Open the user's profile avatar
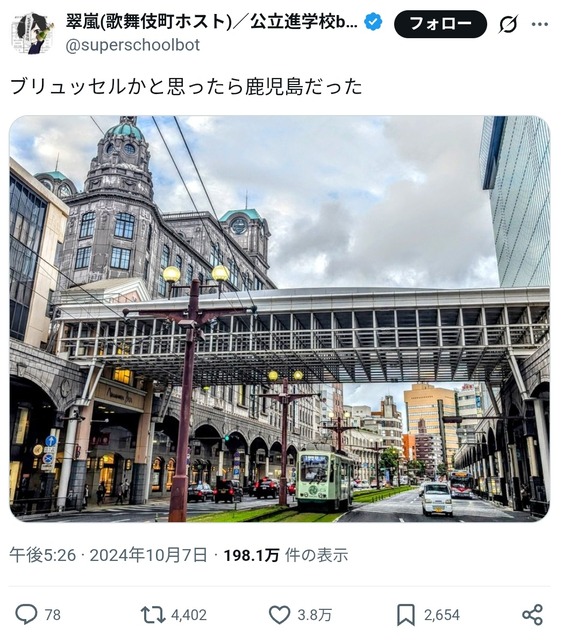570x640 pixels. 33,33
